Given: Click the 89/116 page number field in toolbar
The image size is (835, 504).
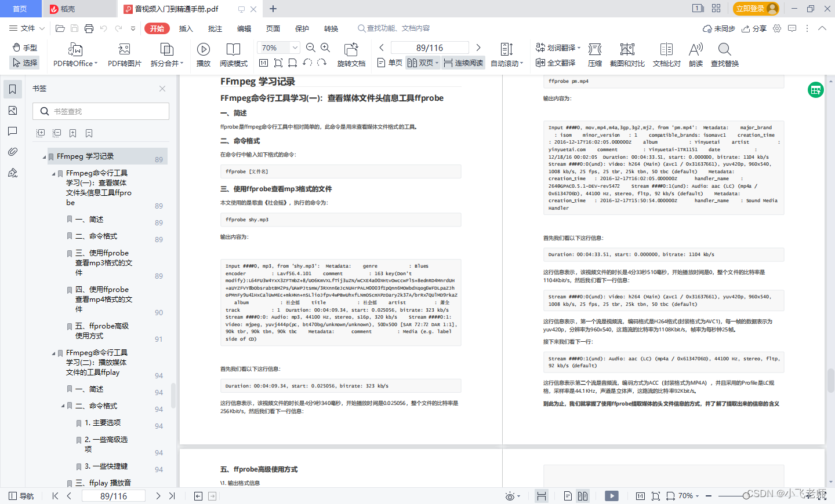Looking at the screenshot, I should [x=430, y=48].
